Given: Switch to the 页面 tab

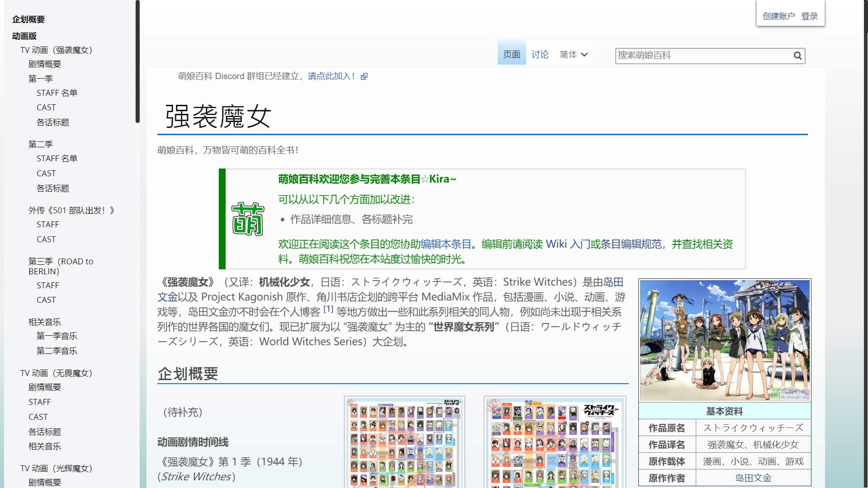Looking at the screenshot, I should 512,55.
